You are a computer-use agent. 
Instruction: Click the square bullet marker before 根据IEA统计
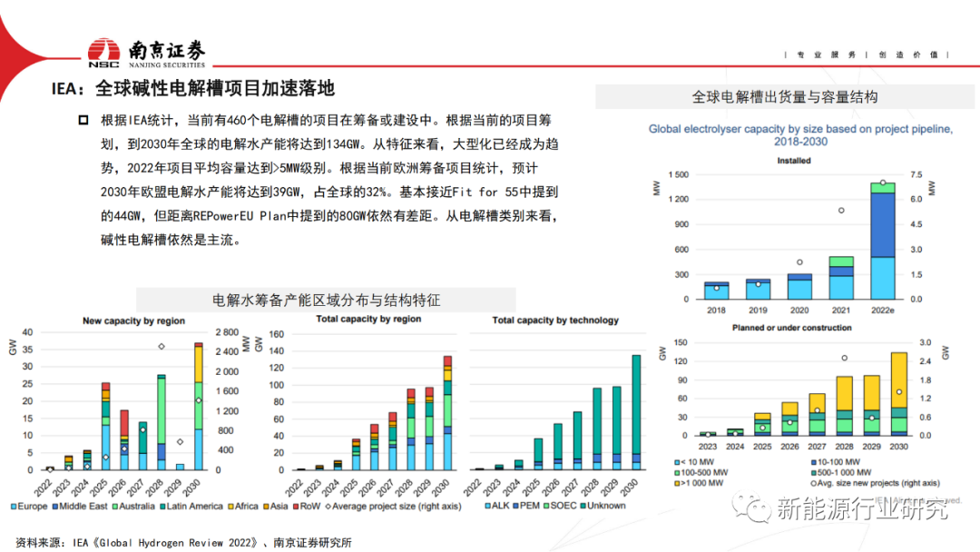tap(83, 120)
